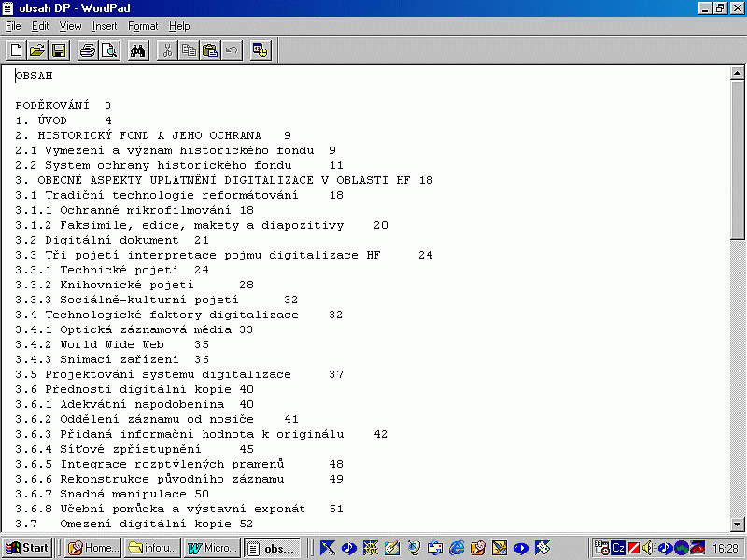Click '3.4.2 World Wide Web 35'
The width and height of the screenshot is (747, 560).
112,344
